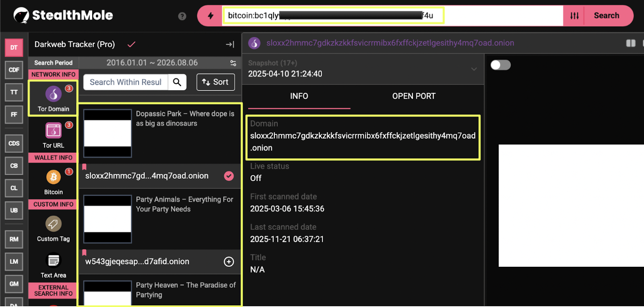The width and height of the screenshot is (644, 307).
Task: Select the RM module in sidebar
Action: click(14, 239)
